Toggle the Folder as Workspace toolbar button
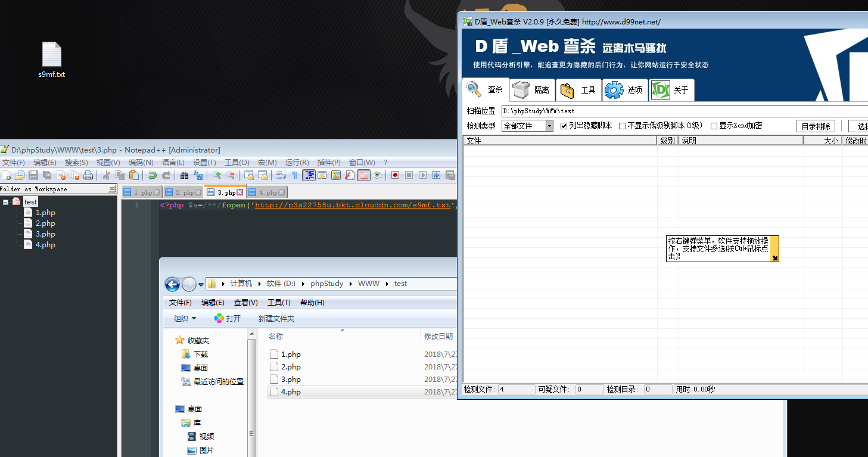868x457 pixels. click(x=363, y=175)
